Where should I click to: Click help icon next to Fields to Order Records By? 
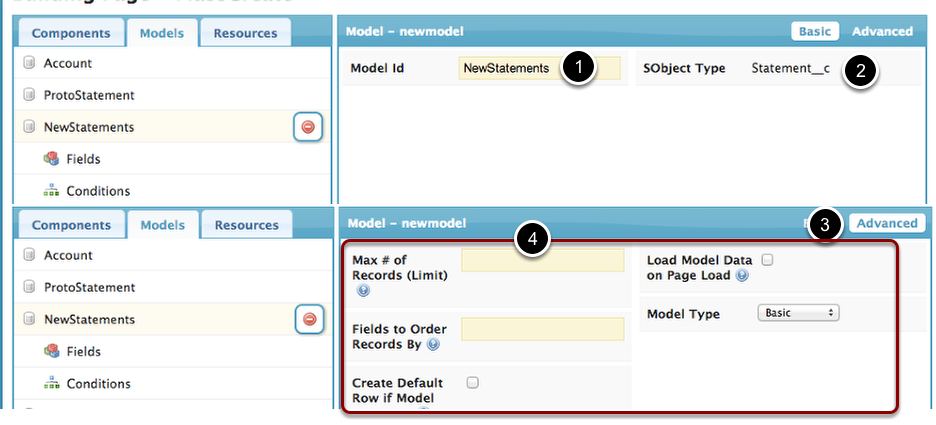[433, 344]
